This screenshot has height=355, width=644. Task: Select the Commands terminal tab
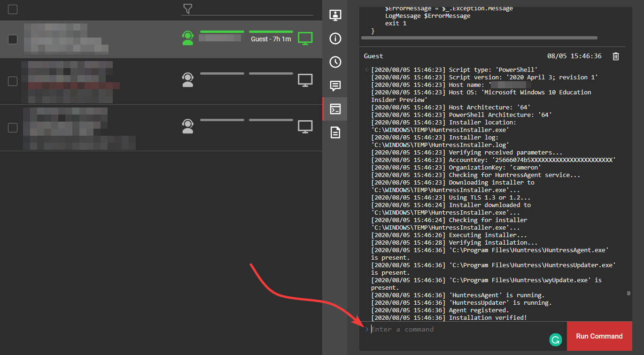click(x=335, y=109)
